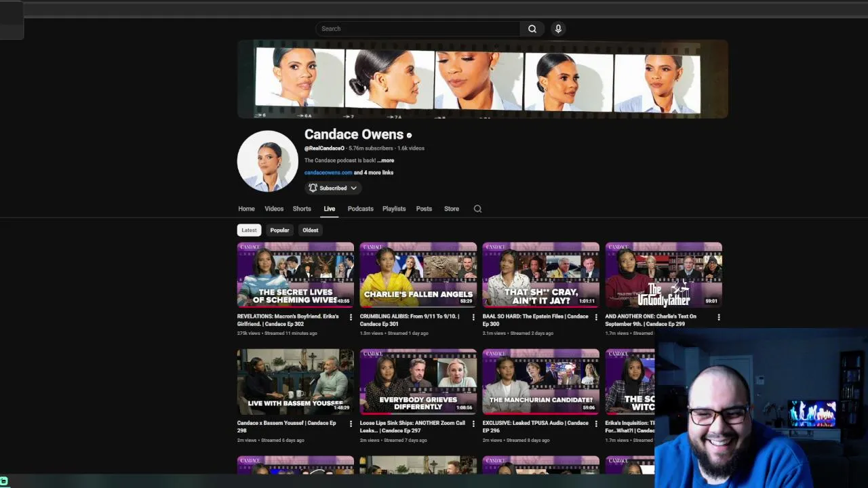This screenshot has width=868, height=488.
Task: Click '1.6k videos' text
Action: 411,148
